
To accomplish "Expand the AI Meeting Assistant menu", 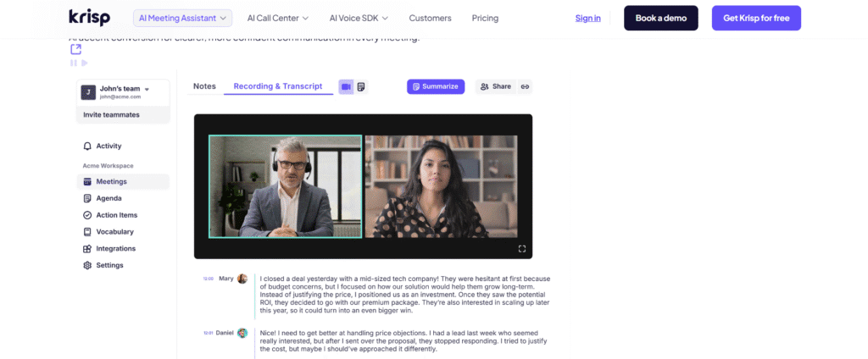I will click(x=183, y=19).
